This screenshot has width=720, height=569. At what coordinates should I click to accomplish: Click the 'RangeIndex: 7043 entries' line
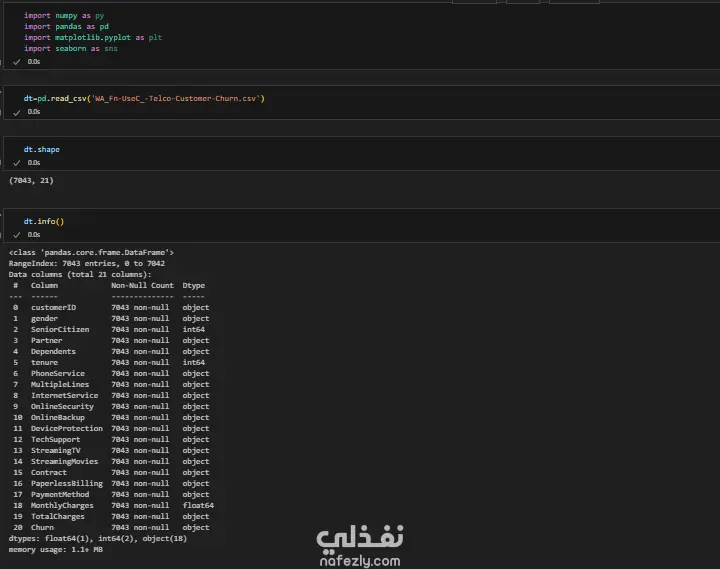pyautogui.click(x=87, y=264)
